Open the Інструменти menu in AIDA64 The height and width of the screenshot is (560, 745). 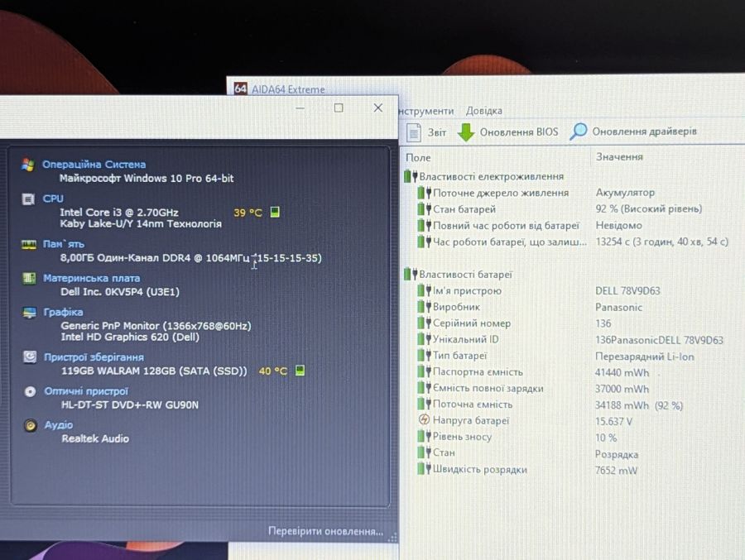tap(425, 111)
